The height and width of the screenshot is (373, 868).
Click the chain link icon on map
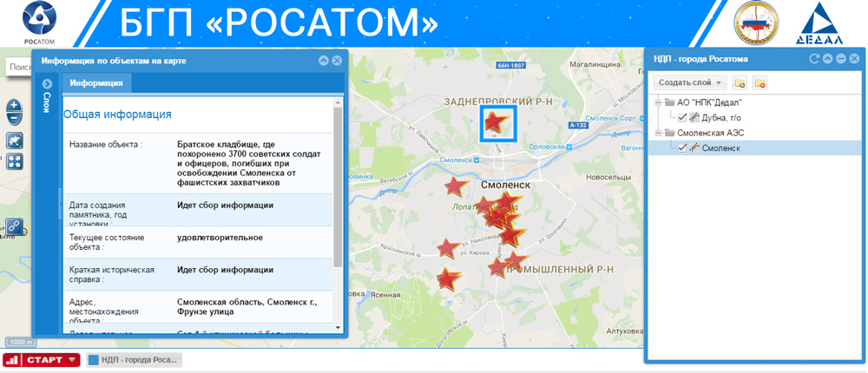click(13, 226)
